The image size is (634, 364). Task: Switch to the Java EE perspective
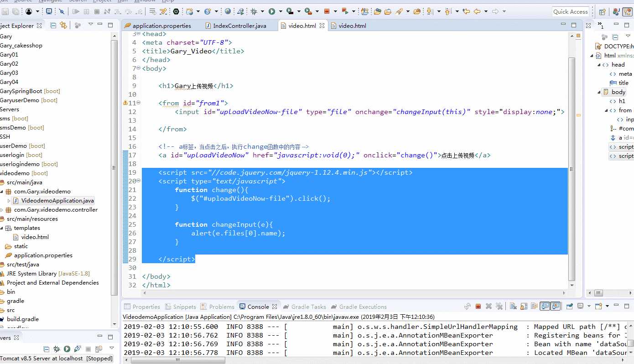pyautogui.click(x=617, y=12)
